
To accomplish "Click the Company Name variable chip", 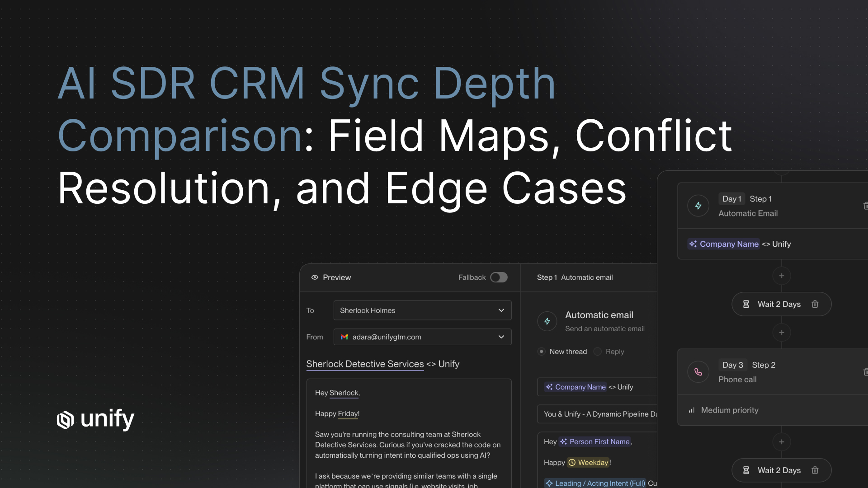I will pyautogui.click(x=723, y=244).
